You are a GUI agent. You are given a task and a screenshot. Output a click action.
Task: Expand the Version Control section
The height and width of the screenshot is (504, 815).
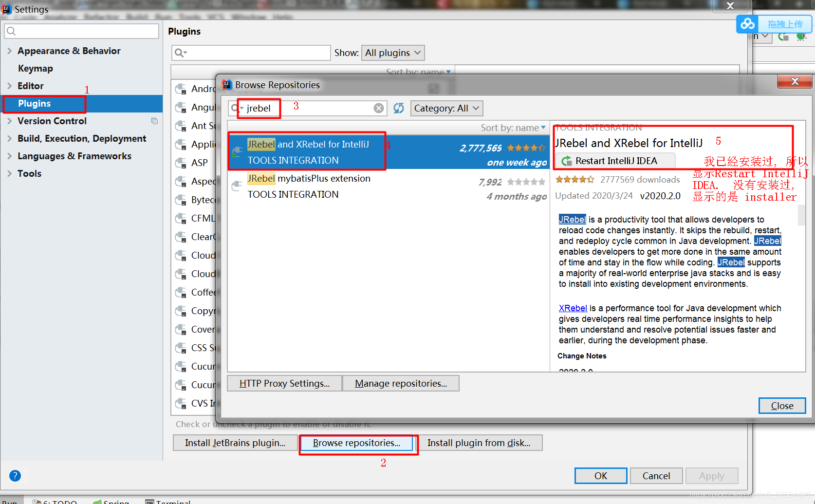pyautogui.click(x=10, y=121)
